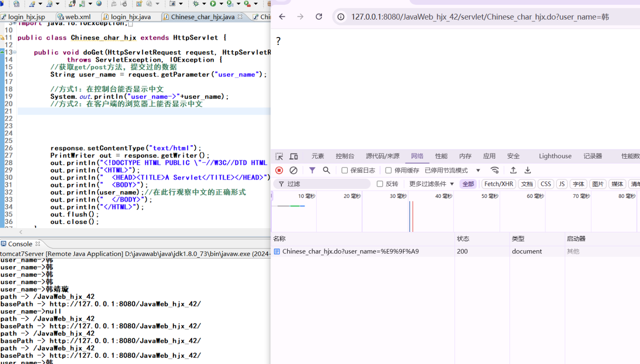This screenshot has width=640, height=364.
Task: Close the Chinese_char_hjx.java editor tab
Action: [x=240, y=17]
